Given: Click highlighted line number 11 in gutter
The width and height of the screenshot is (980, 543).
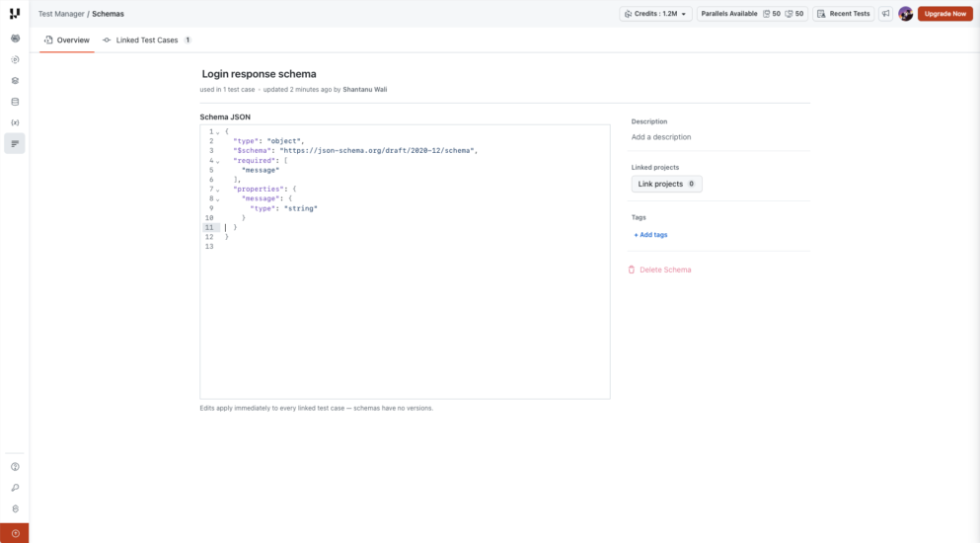Looking at the screenshot, I should pos(209,228).
